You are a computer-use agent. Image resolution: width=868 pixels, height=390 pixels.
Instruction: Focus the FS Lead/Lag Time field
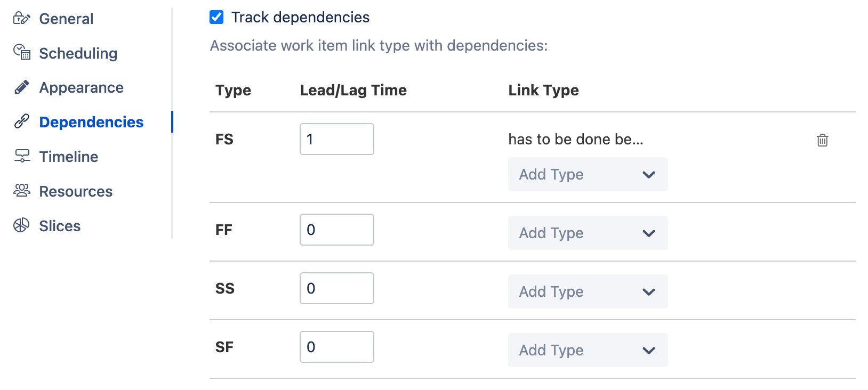pos(336,139)
